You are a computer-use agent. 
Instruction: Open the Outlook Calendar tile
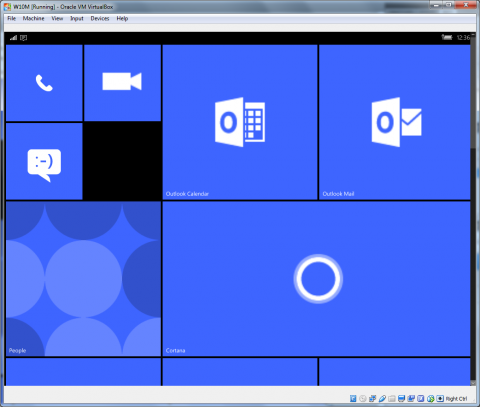pyautogui.click(x=240, y=122)
